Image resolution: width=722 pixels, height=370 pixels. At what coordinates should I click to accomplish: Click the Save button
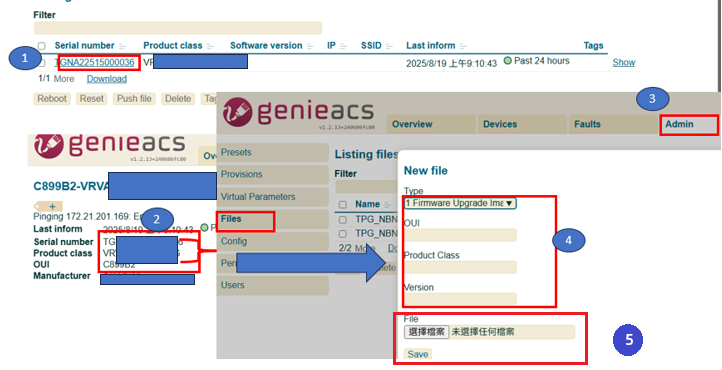point(418,354)
